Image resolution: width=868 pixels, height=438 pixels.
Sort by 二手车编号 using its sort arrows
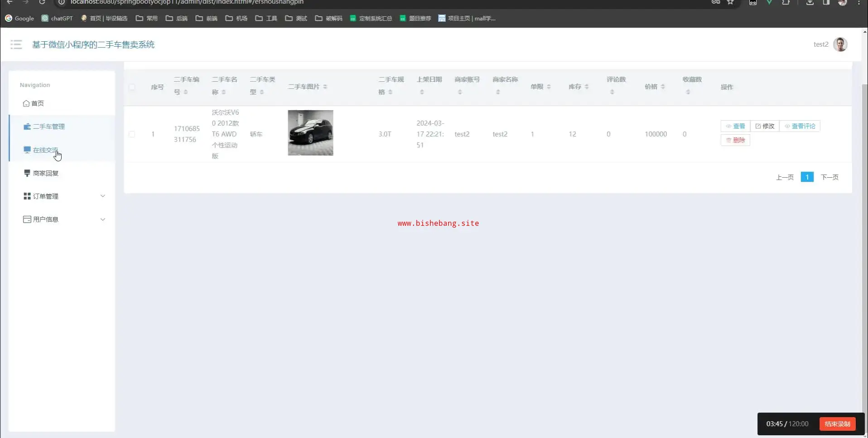coord(186,92)
